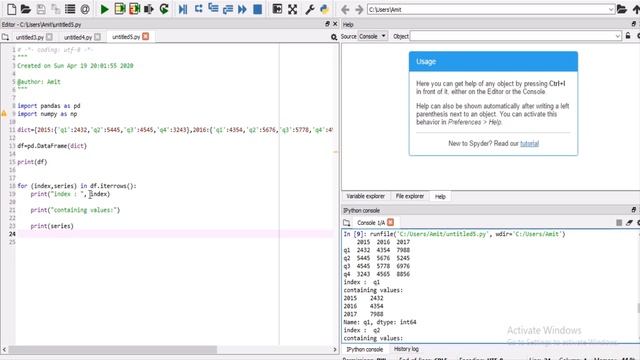Open the Help Source dropdown
The height and width of the screenshot is (360, 640).
(x=373, y=36)
